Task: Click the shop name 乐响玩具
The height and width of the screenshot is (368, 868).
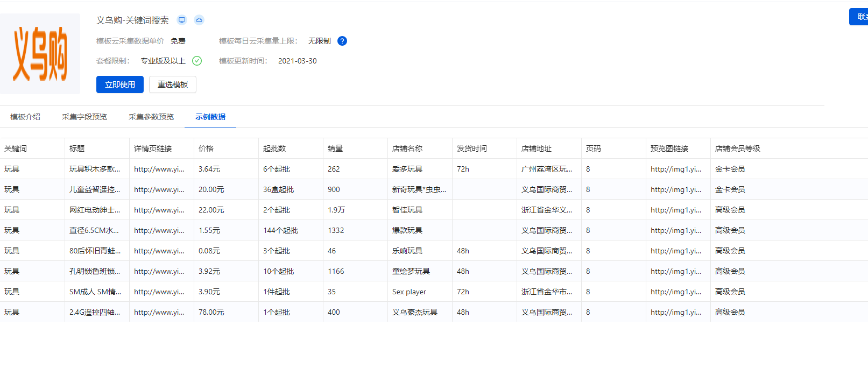Action: (407, 251)
